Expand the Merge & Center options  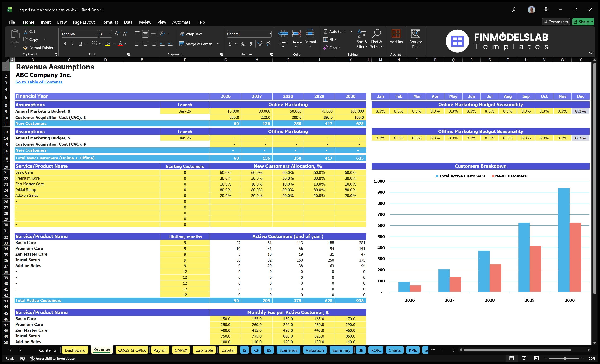tap(218, 44)
